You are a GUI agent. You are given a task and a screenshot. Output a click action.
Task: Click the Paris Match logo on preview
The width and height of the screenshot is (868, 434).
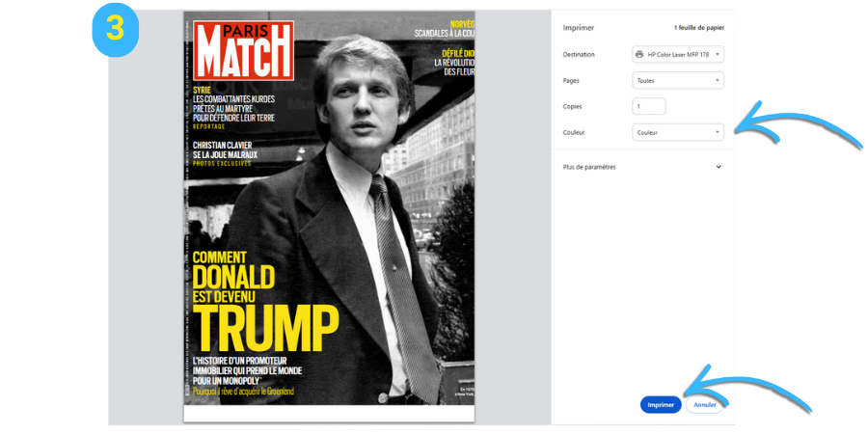click(x=244, y=50)
